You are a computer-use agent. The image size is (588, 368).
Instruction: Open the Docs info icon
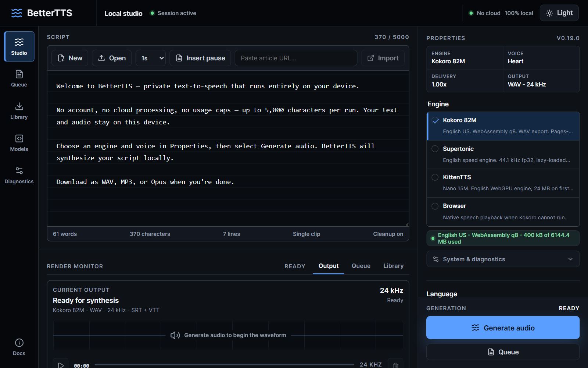pyautogui.click(x=19, y=347)
